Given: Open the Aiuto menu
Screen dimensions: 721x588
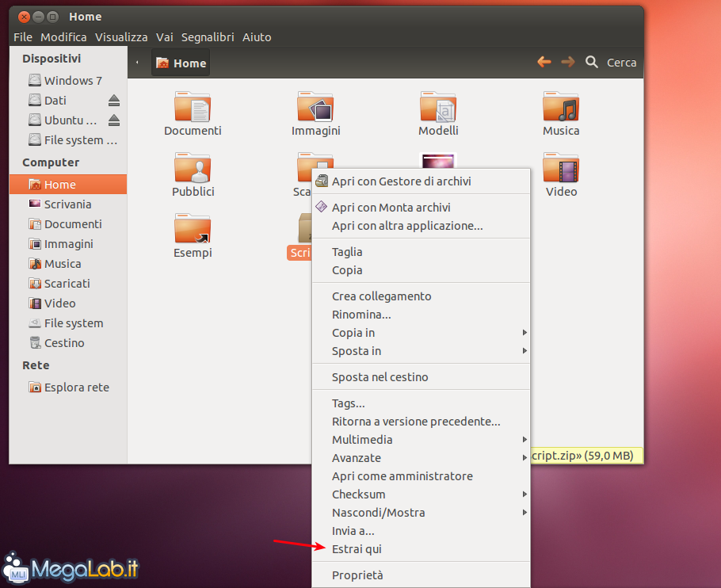Looking at the screenshot, I should click(x=257, y=37).
